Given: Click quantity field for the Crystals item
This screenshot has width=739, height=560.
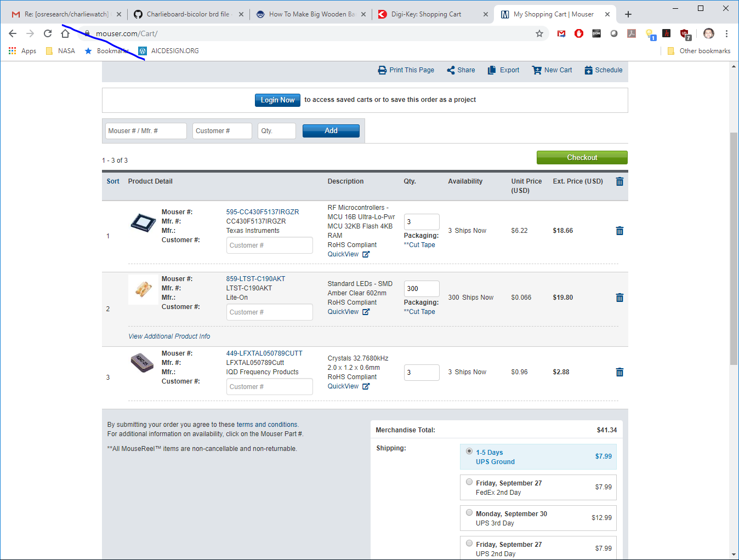Looking at the screenshot, I should 422,373.
